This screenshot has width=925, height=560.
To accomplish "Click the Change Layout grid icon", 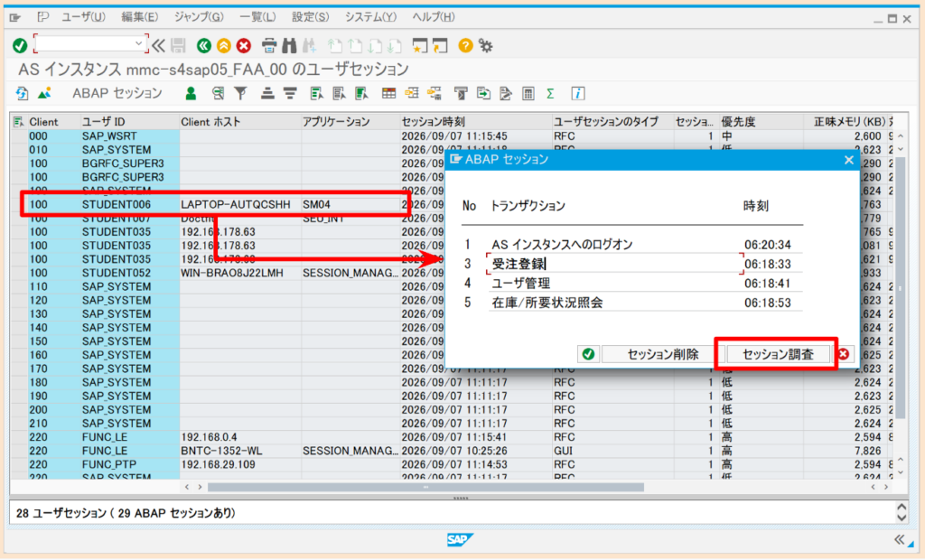I will pyautogui.click(x=388, y=93).
